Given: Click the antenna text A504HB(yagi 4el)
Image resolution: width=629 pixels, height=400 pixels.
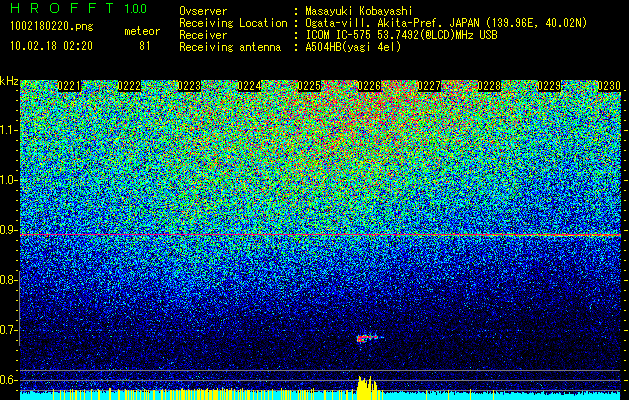Looking at the screenshot, I should click(353, 47).
